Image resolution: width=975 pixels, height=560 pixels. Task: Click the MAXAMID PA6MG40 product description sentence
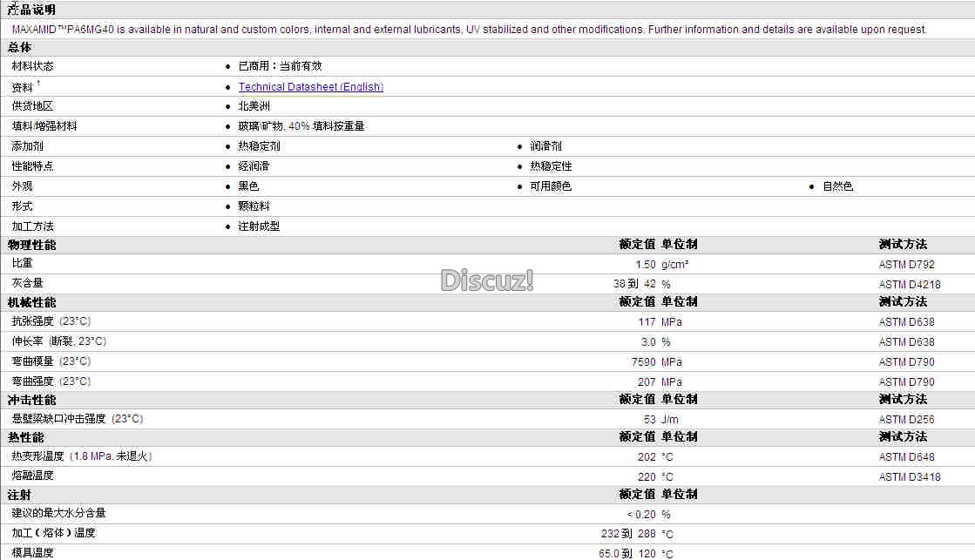coord(469,30)
